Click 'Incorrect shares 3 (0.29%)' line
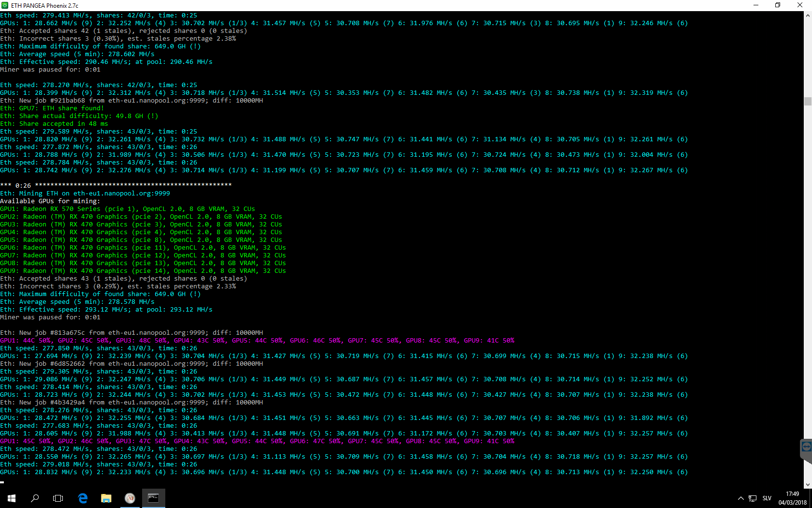This screenshot has height=508, width=812. click(118, 286)
